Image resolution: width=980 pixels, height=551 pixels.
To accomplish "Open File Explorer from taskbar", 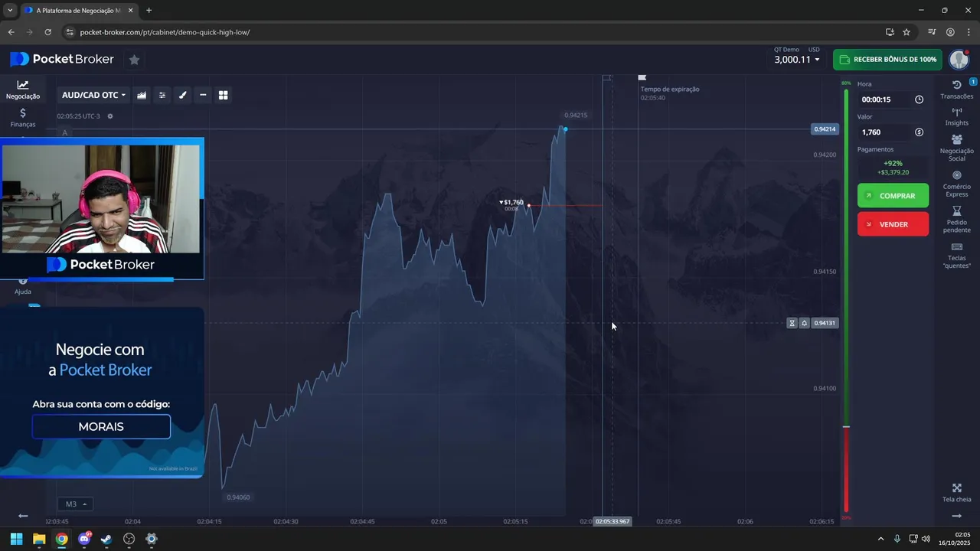I will (x=39, y=539).
